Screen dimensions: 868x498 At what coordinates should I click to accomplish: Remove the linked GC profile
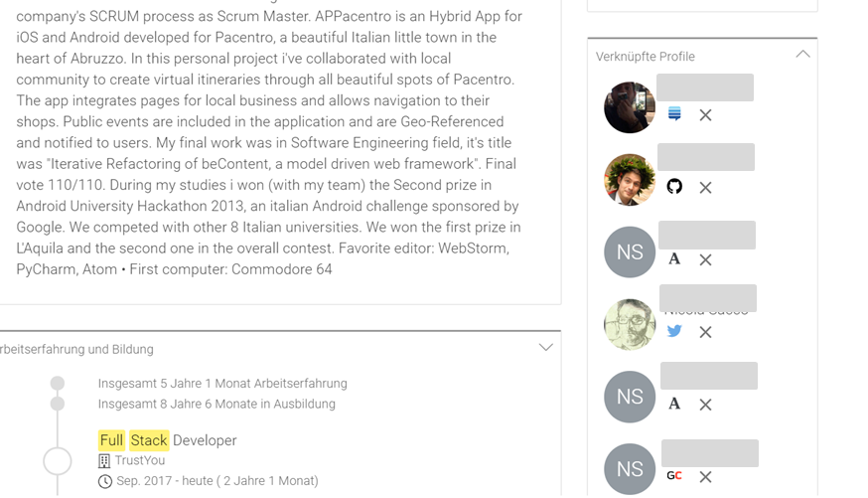pos(705,477)
